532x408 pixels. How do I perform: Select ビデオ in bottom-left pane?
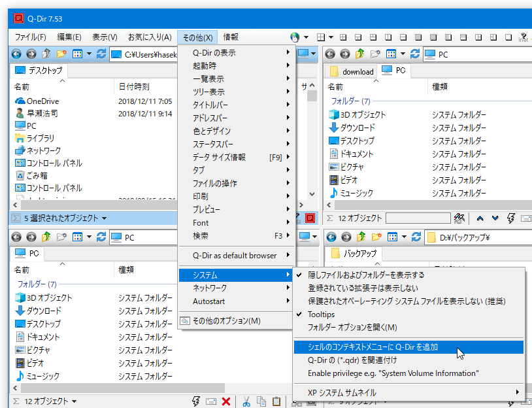point(29,363)
